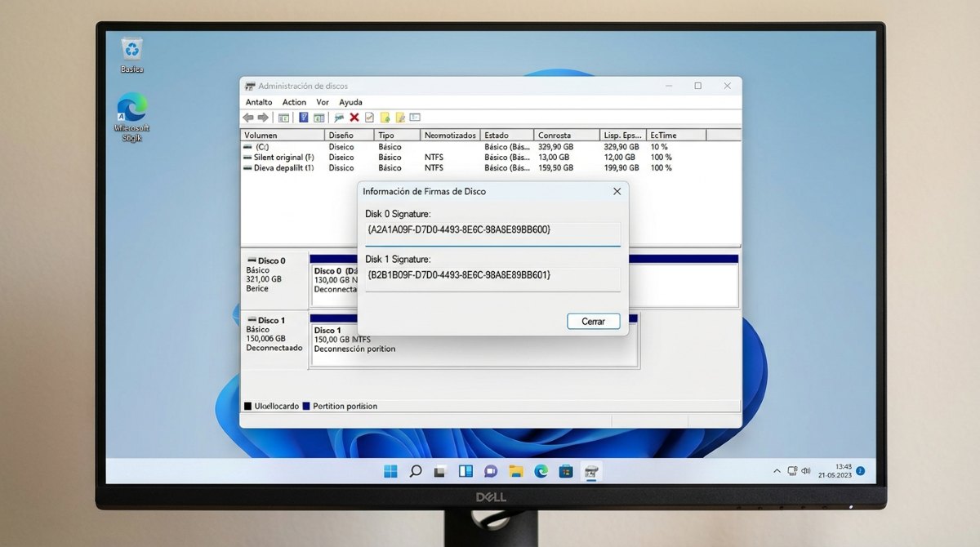Viewport: 980px width, 547px height.
Task: Click the Cerrar button
Action: pyautogui.click(x=594, y=322)
